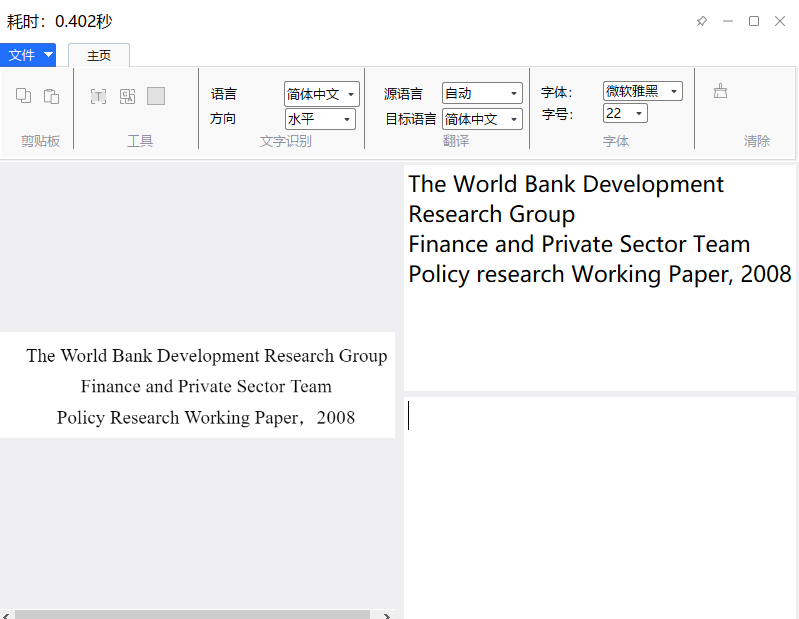This screenshot has width=799, height=619.
Task: Click the gray square tool icon
Action: [156, 96]
